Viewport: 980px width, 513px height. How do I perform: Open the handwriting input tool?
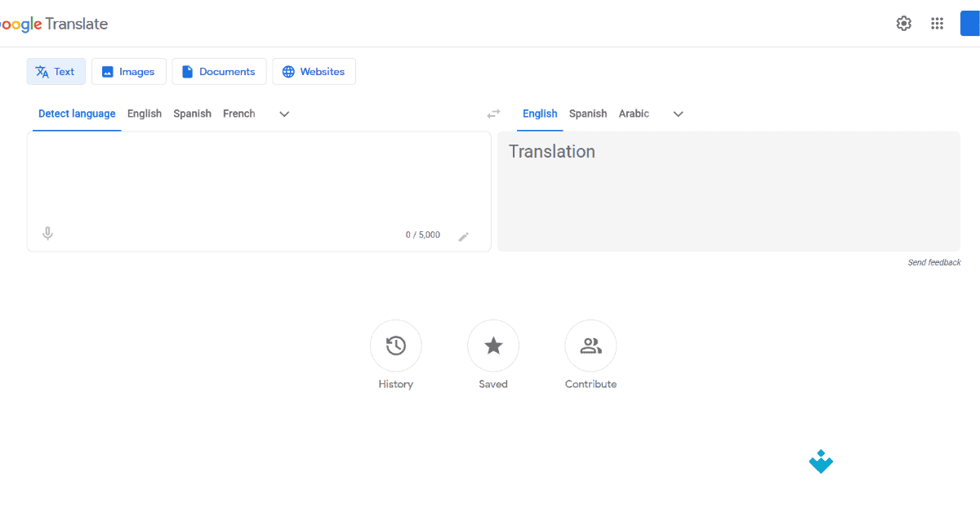[464, 236]
